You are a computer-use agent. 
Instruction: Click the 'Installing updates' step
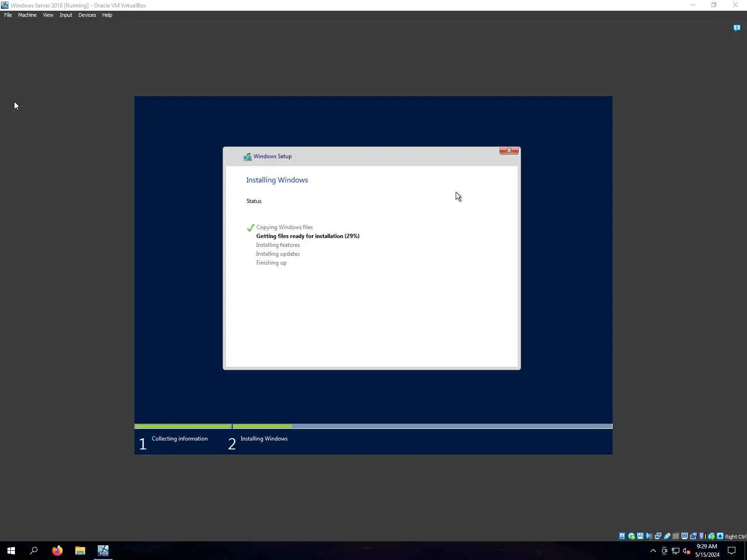click(278, 254)
